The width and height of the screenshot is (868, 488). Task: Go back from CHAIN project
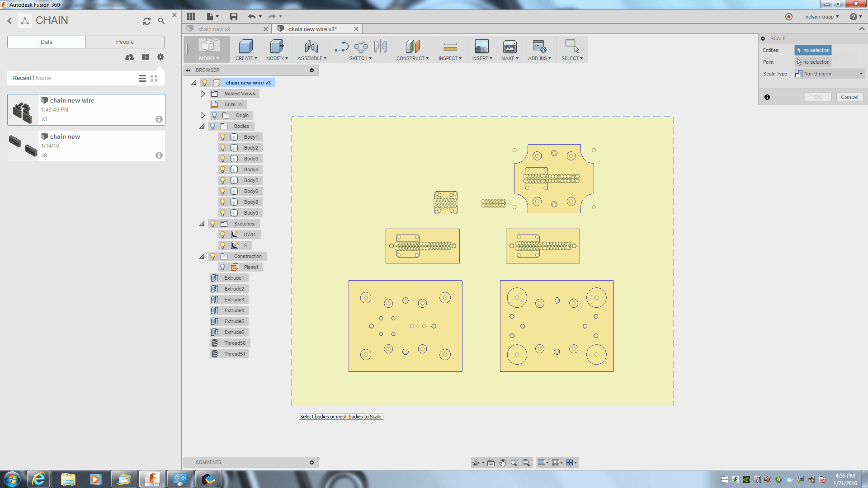[x=9, y=21]
